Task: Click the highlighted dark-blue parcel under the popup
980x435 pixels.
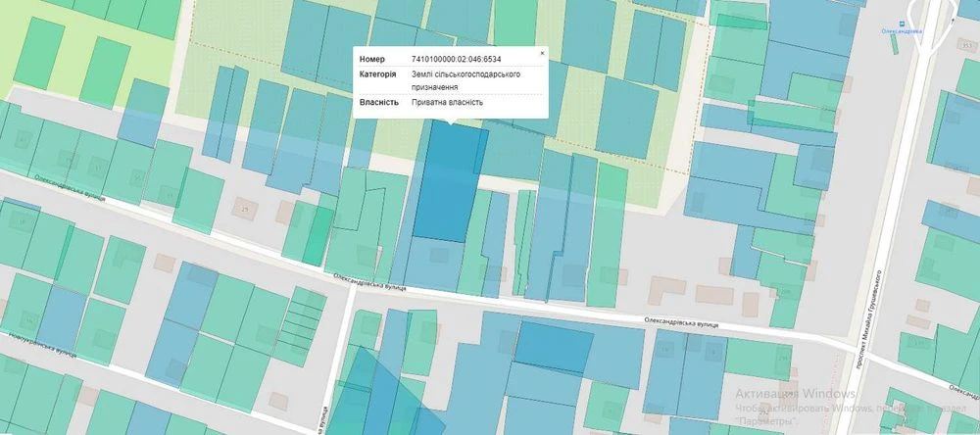Action: [449, 182]
